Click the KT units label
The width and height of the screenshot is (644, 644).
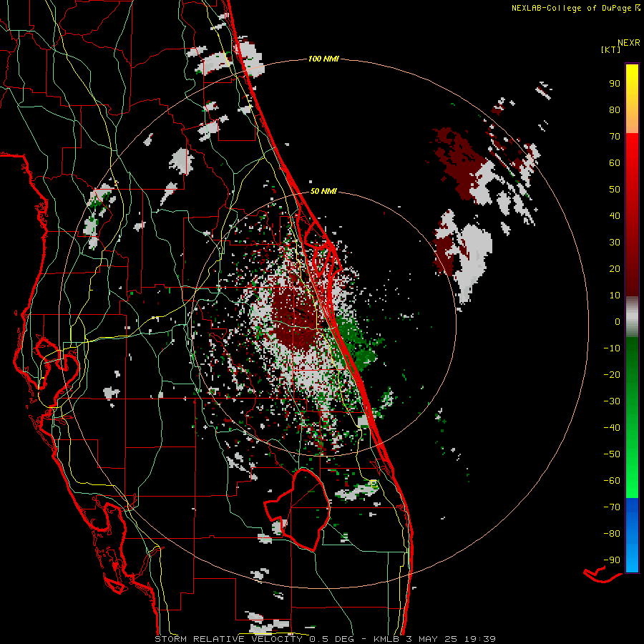click(x=611, y=49)
